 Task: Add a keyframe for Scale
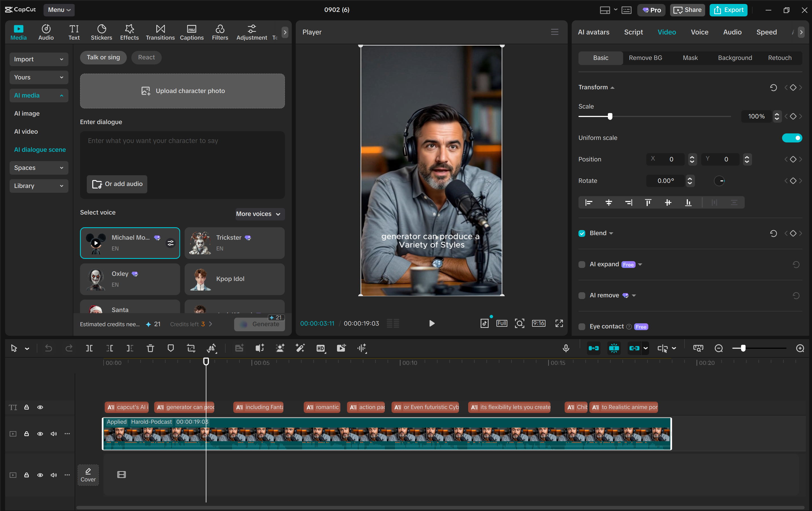coord(793,116)
